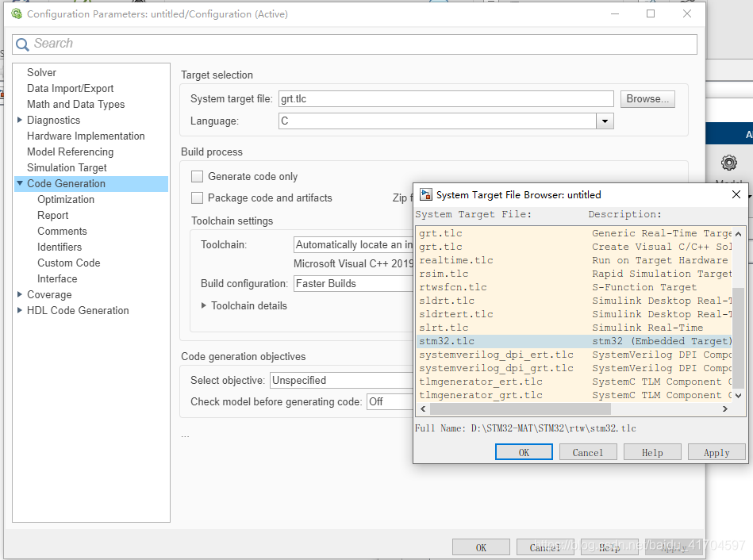Enable the Generate code only checkbox
Viewport: 753px width, 560px height.
(198, 177)
